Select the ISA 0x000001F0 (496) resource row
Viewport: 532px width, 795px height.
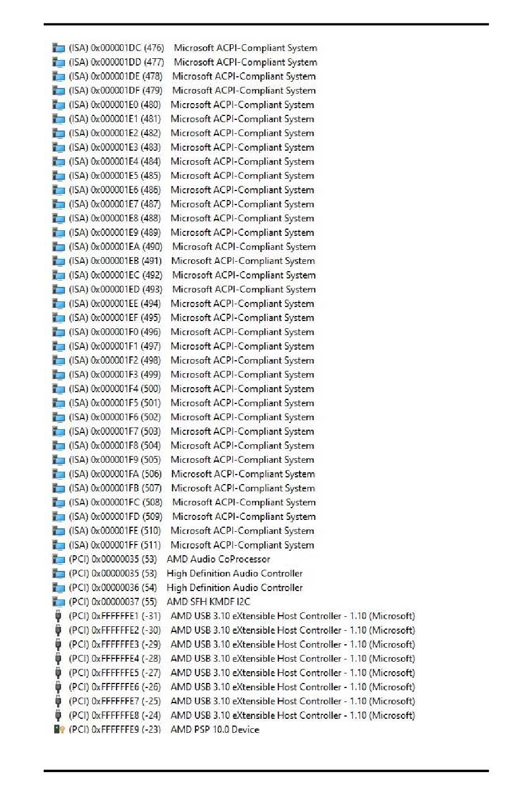[183, 332]
